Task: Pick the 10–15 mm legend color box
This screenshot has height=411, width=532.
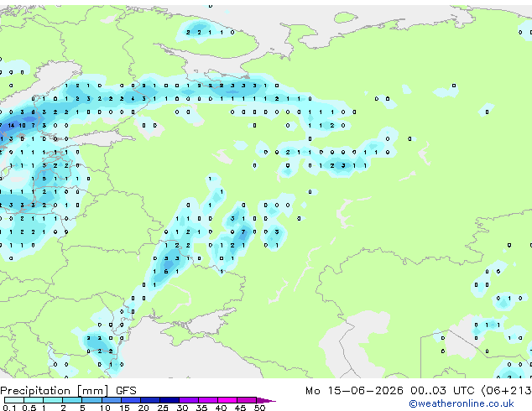Action: (x=112, y=400)
